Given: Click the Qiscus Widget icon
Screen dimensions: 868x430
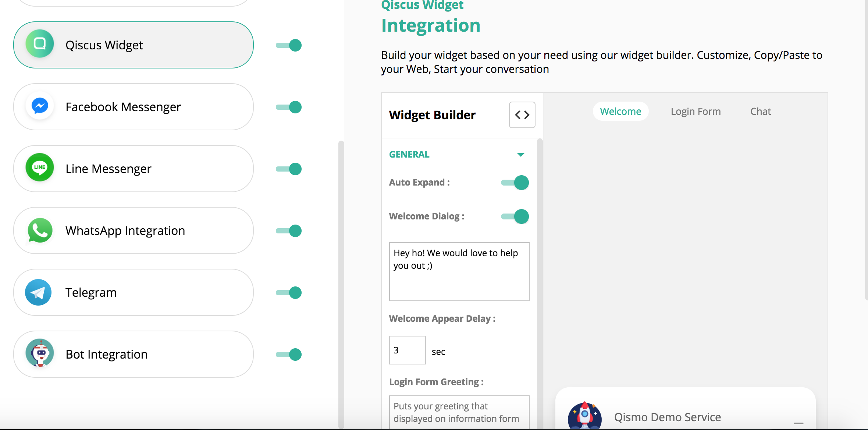Looking at the screenshot, I should [x=39, y=45].
